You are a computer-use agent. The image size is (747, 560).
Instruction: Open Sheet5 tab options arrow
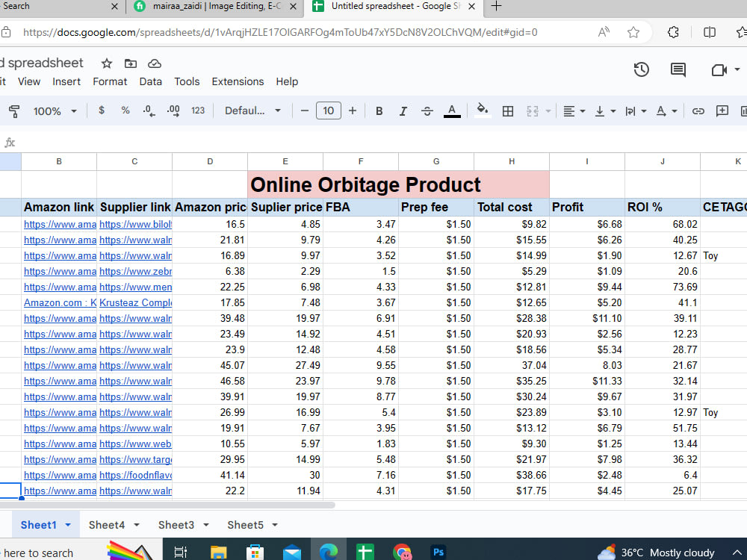pos(275,525)
